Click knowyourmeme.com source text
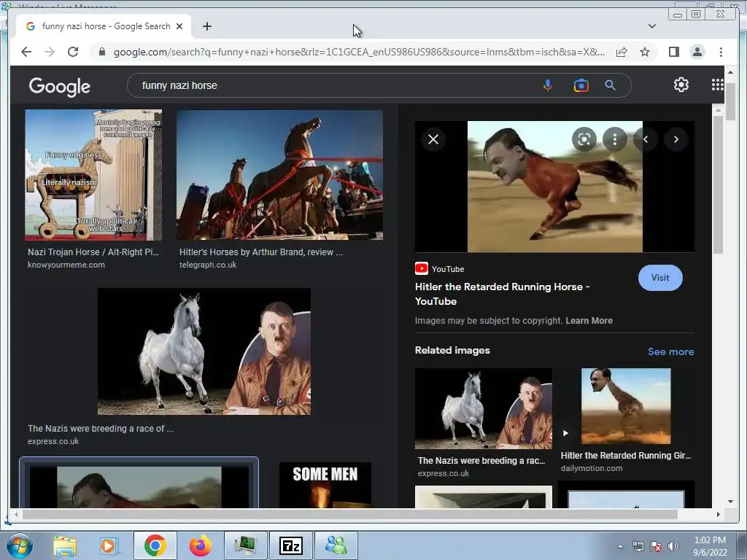 tap(66, 265)
